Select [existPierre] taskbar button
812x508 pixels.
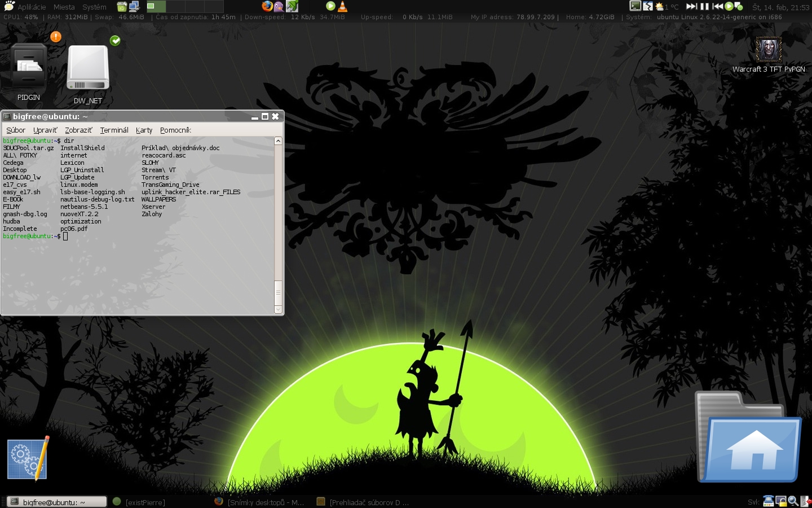(x=139, y=502)
